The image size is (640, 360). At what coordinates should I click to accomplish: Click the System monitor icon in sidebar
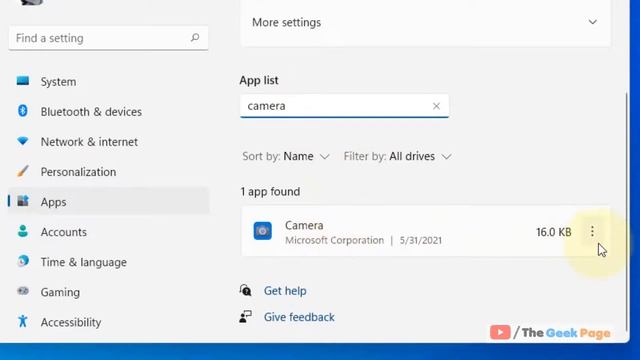(23, 81)
